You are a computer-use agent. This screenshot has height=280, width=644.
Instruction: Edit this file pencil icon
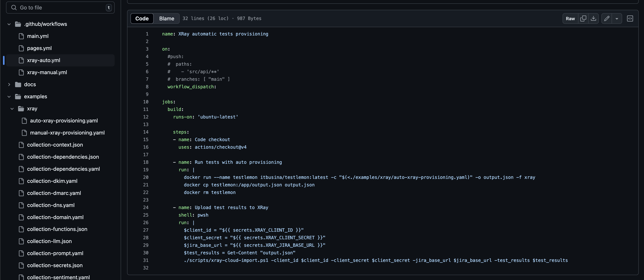pos(607,18)
